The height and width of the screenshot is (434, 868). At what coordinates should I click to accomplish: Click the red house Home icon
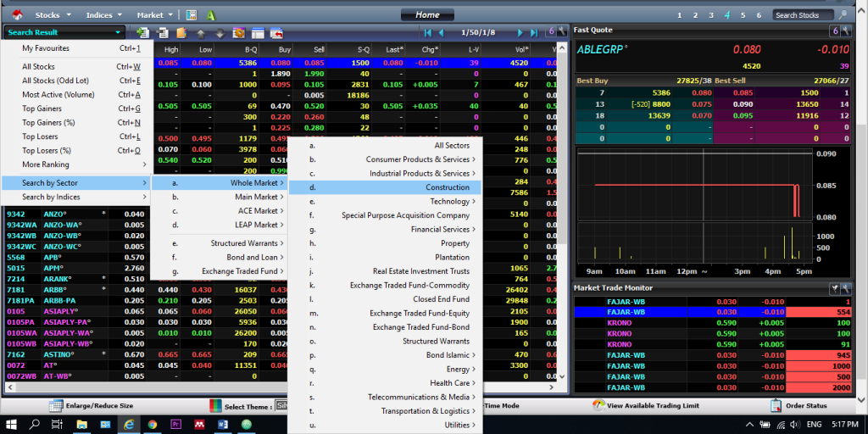coord(17,14)
